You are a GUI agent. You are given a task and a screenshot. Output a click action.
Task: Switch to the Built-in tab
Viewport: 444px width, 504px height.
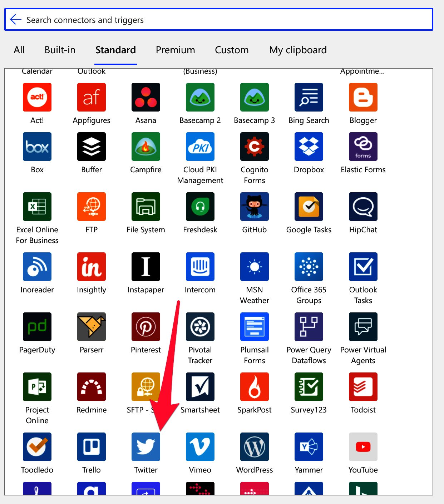coord(60,50)
